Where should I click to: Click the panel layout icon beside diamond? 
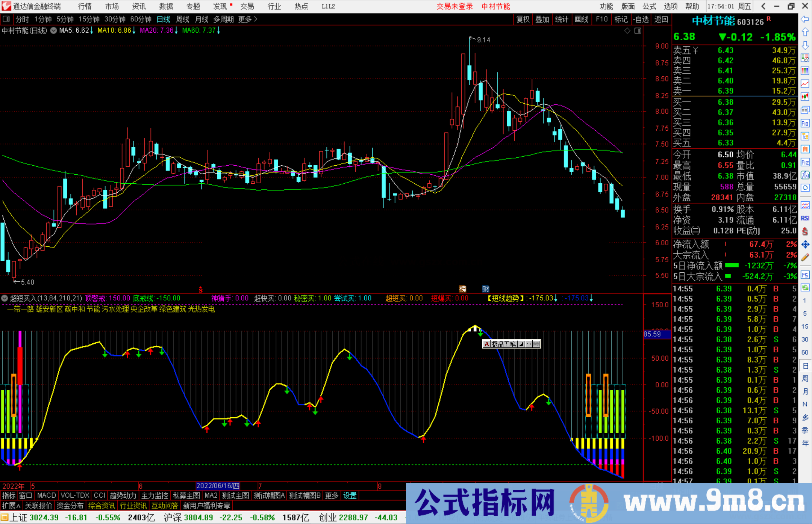[638, 31]
